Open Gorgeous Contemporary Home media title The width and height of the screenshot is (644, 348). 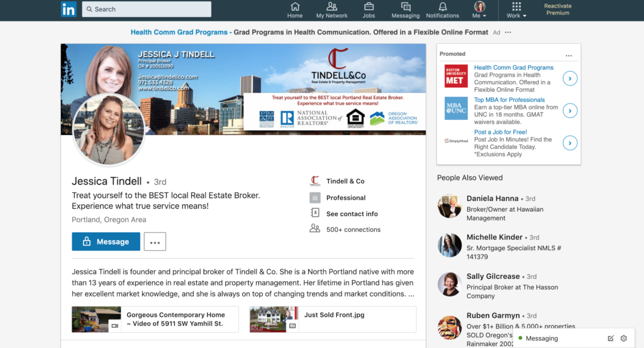coord(175,319)
